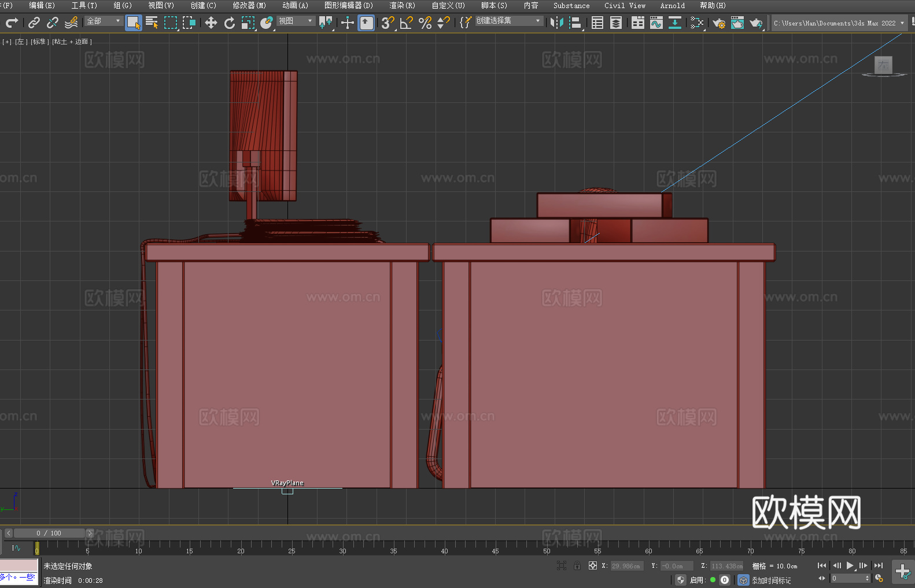Open the 帮助(H) menu
This screenshot has width=915, height=588.
pyautogui.click(x=713, y=5)
